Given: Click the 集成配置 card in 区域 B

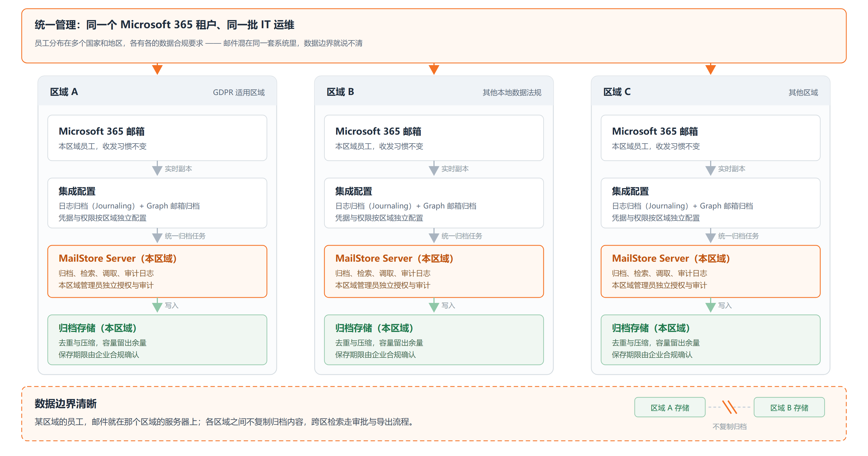Looking at the screenshot, I should coord(434,203).
